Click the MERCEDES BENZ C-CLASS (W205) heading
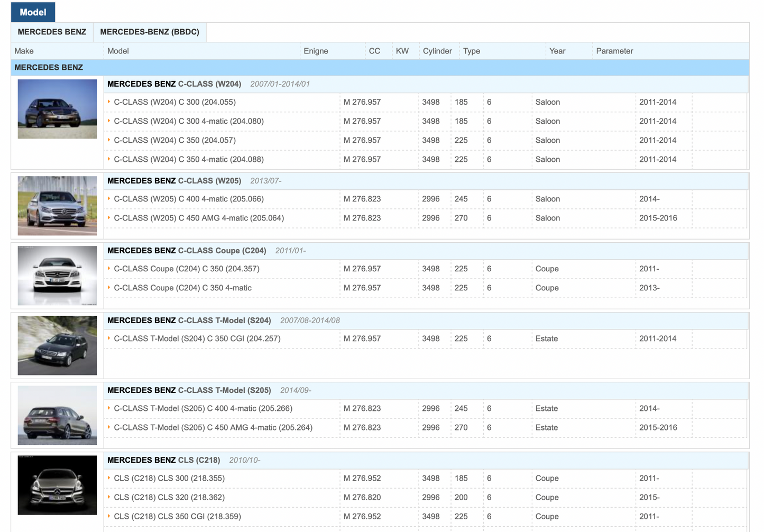764x532 pixels. 174,181
